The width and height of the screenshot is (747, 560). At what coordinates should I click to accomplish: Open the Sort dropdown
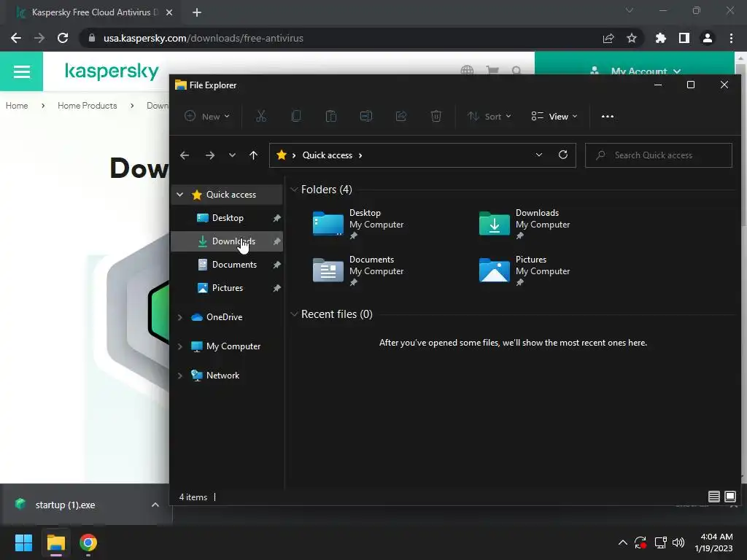click(489, 116)
